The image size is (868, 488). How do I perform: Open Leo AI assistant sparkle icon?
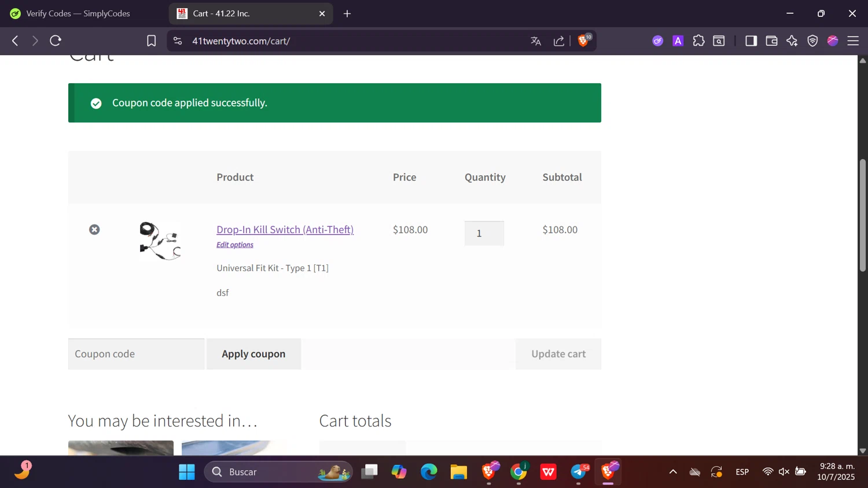tap(792, 41)
